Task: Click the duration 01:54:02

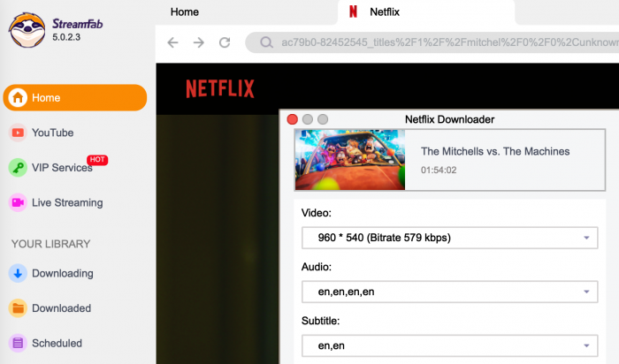Action: 439,170
